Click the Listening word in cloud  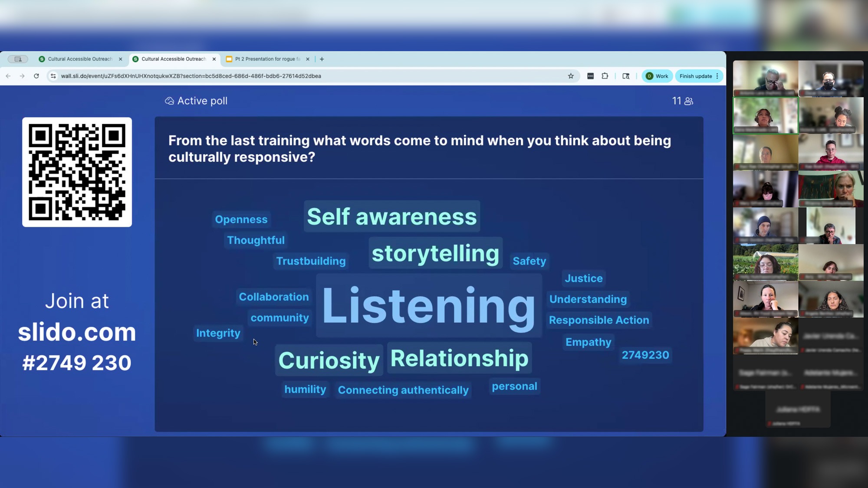click(428, 305)
